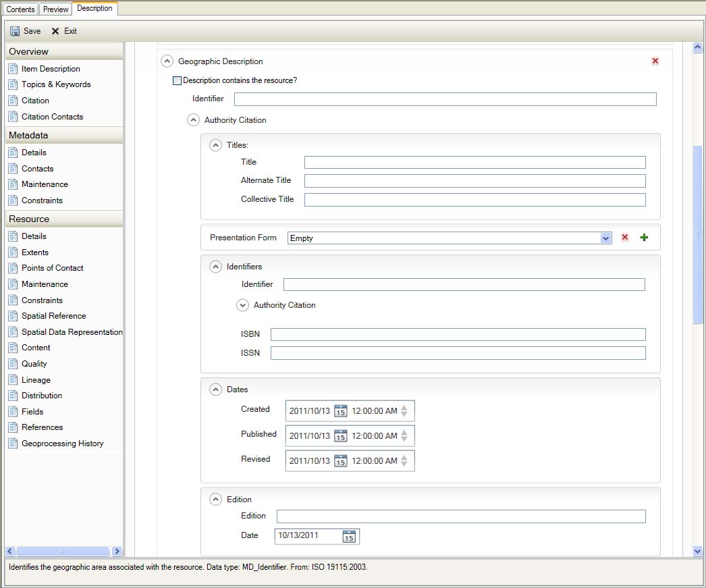Switch to the Contents tab
Screen dimensions: 706x588
[x=20, y=9]
